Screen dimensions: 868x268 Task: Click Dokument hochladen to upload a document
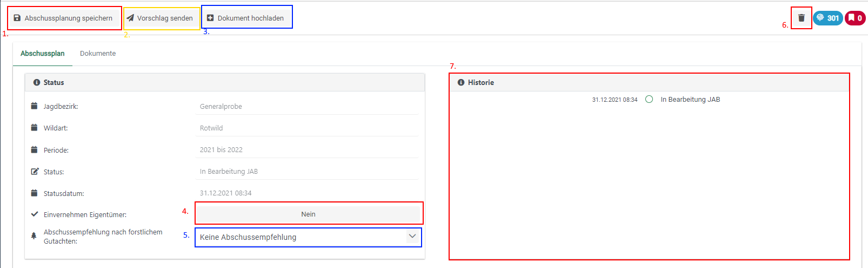tap(246, 18)
